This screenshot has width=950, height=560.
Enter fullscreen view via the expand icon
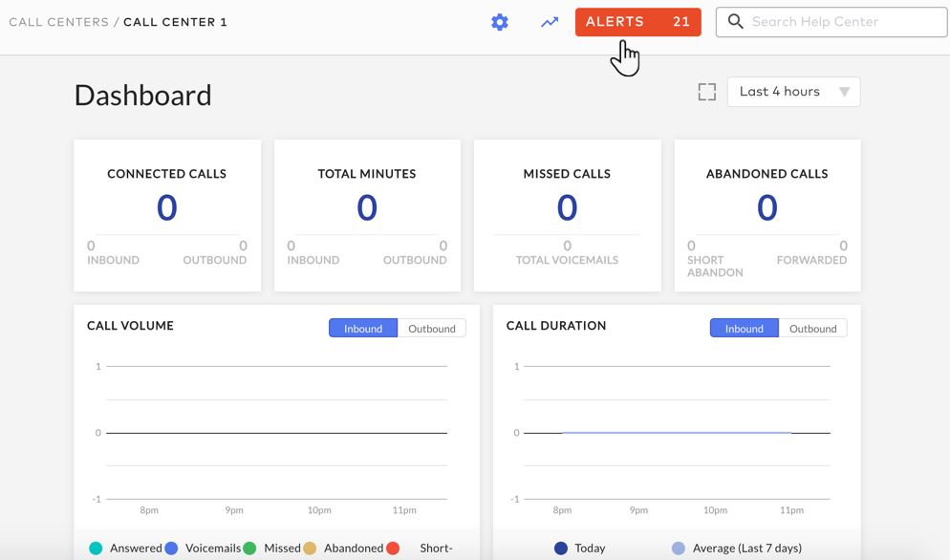(x=707, y=91)
